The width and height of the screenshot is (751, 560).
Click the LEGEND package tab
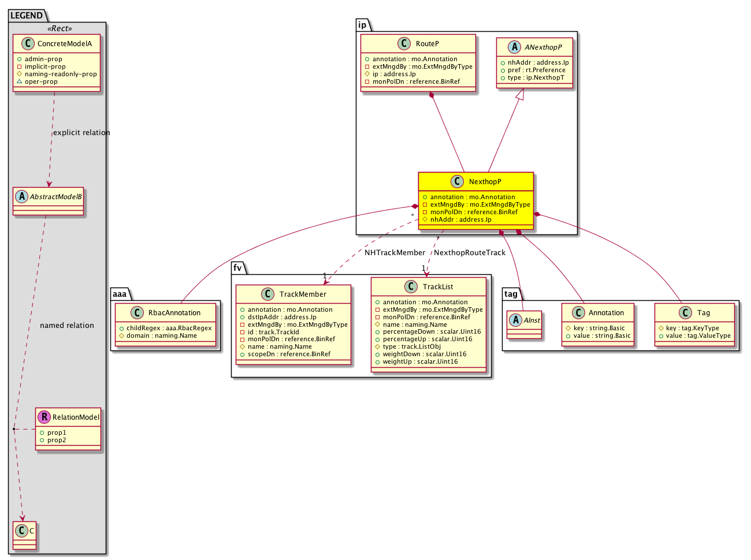27,16
